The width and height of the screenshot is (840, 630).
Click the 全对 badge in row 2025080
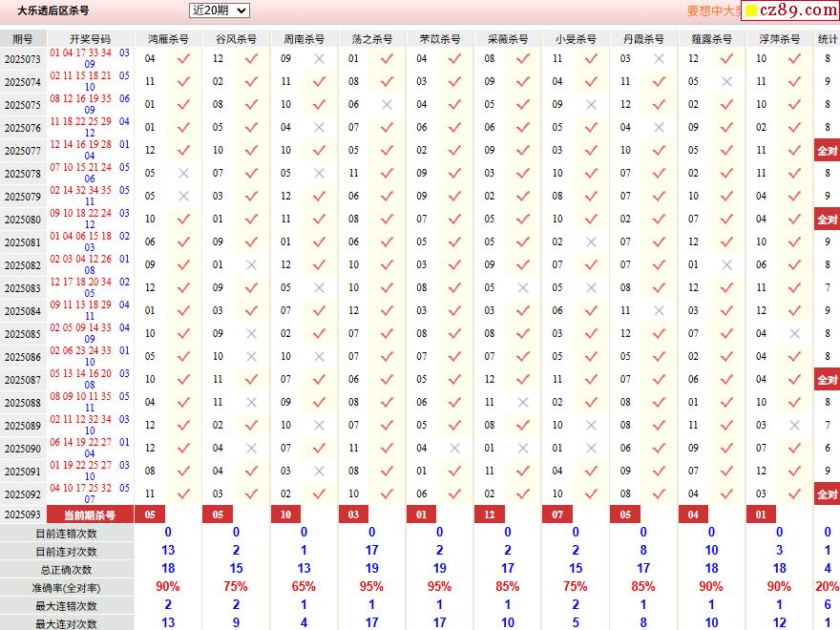(828, 220)
